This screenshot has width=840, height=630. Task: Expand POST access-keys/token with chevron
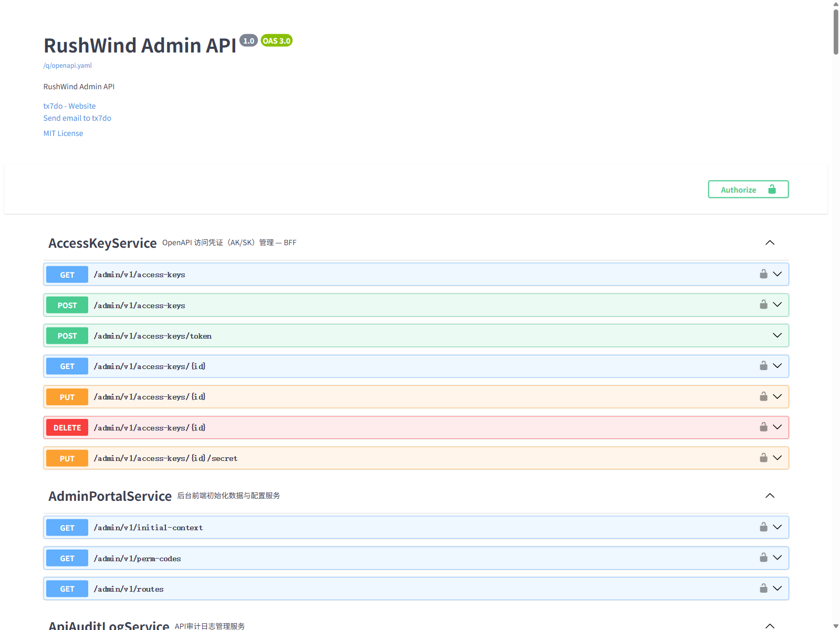point(778,335)
